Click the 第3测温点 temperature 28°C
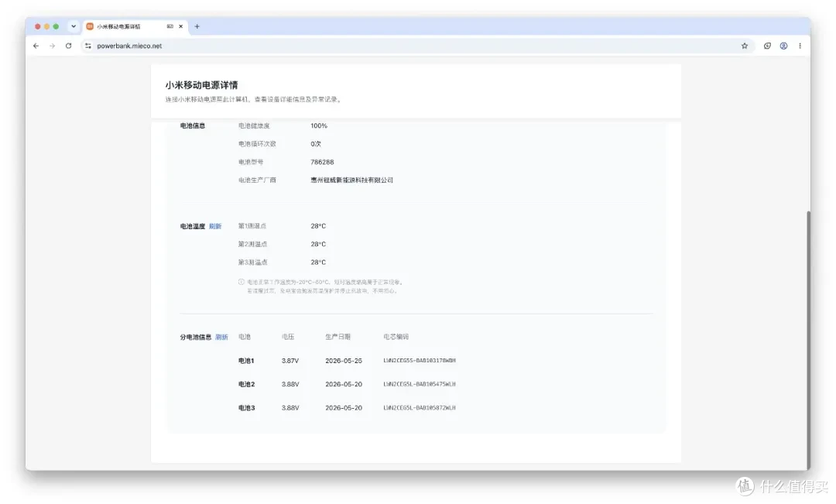Image resolution: width=836 pixels, height=504 pixels. tap(318, 262)
